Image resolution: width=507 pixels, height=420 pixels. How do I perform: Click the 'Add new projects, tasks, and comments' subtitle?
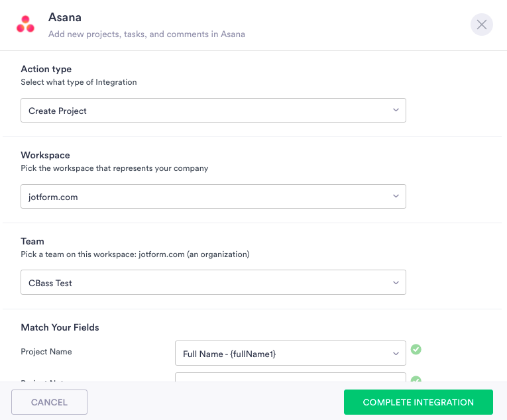coord(146,34)
